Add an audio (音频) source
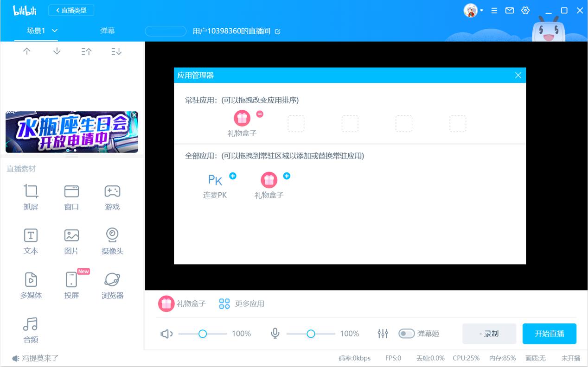Image resolution: width=588 pixels, height=367 pixels. coord(31,330)
